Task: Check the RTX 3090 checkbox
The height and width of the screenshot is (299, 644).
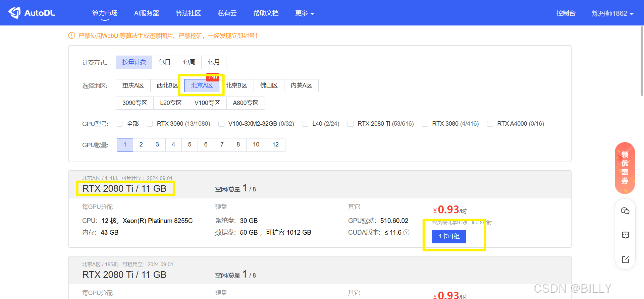Action: click(150, 124)
